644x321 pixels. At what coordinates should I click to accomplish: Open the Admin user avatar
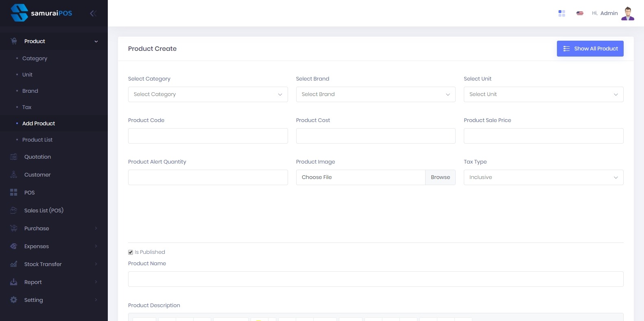click(628, 13)
